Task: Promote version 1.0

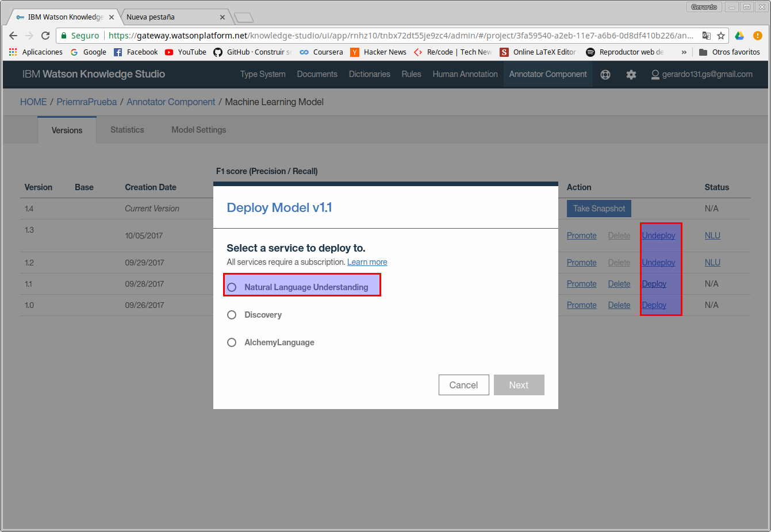Action: [581, 305]
